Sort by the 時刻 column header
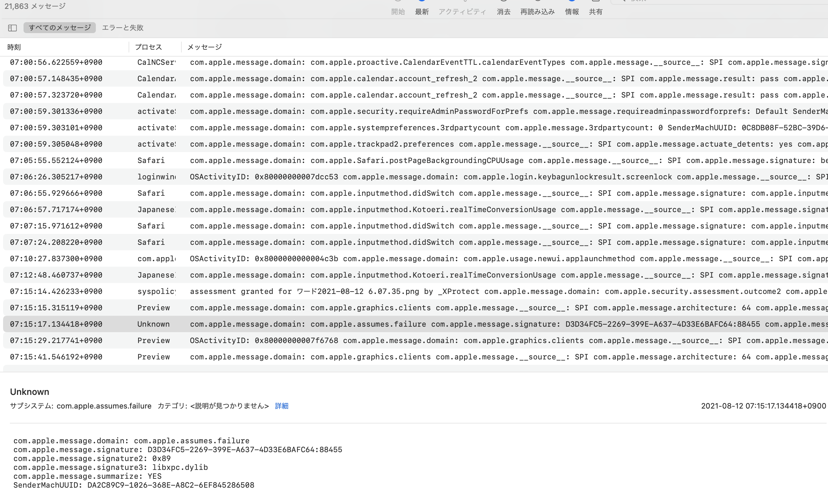Screen dimensions: 828x504 click(x=14, y=47)
